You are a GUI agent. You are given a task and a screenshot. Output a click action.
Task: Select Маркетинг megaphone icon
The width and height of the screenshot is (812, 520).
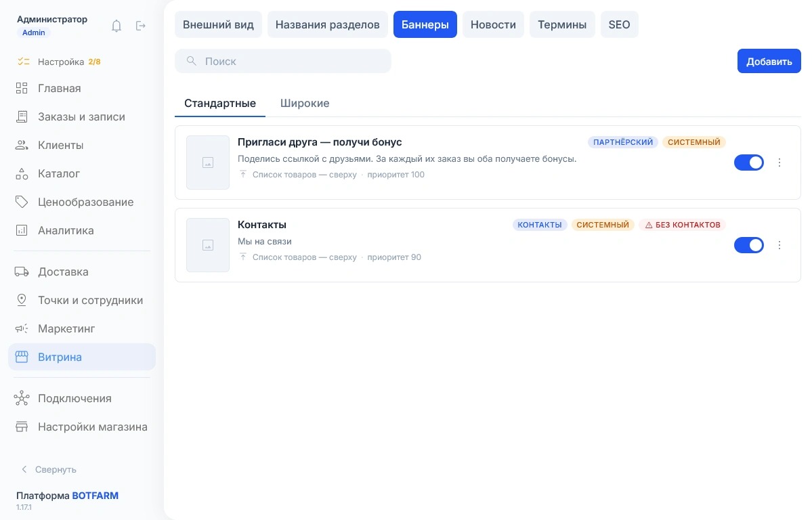pos(22,329)
